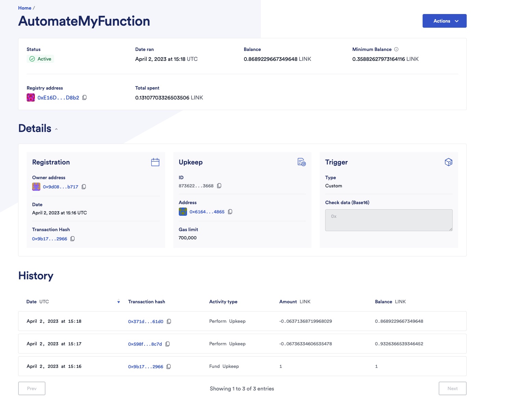Click the Registration calendar icon

click(x=155, y=162)
